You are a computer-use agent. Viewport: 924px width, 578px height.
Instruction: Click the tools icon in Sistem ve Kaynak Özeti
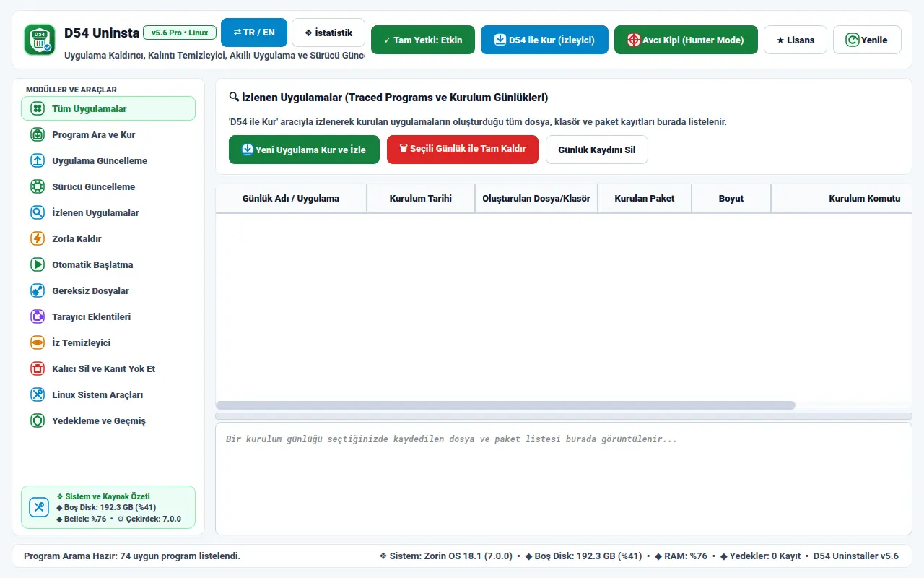click(x=39, y=507)
